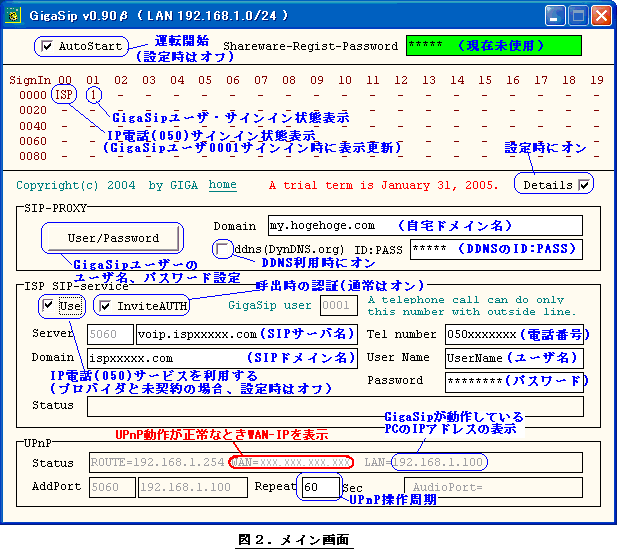Click the ROUTE=192.168.1.254 status value
The width and height of the screenshot is (617, 558).
click(x=157, y=462)
